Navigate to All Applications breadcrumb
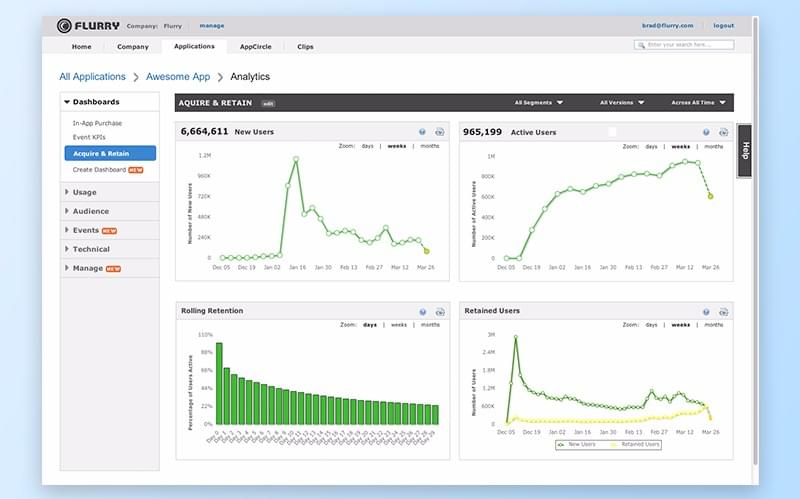Image resolution: width=800 pixels, height=499 pixels. (92, 77)
